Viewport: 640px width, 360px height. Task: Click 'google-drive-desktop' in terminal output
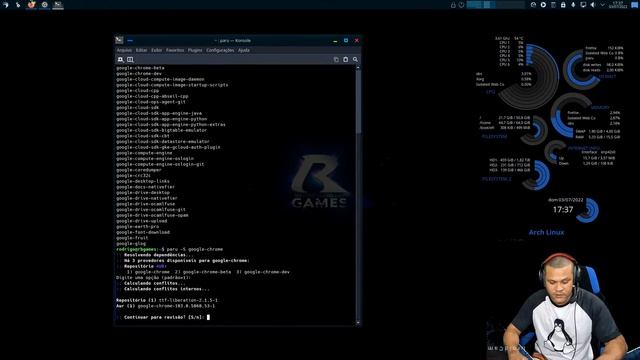[143, 193]
